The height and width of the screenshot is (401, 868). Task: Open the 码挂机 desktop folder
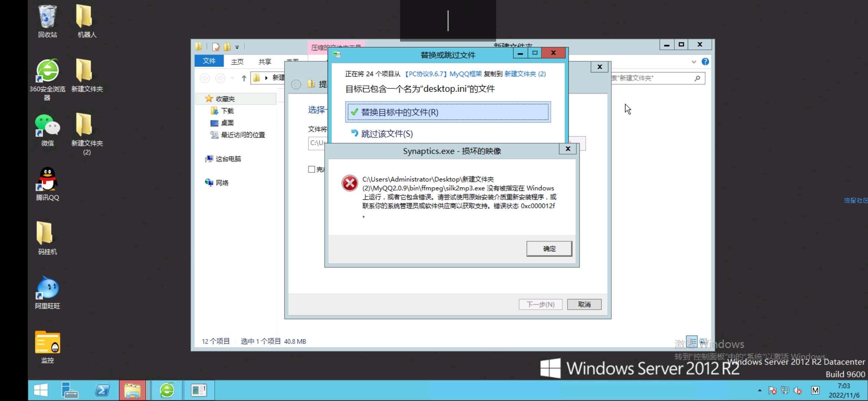click(x=47, y=238)
